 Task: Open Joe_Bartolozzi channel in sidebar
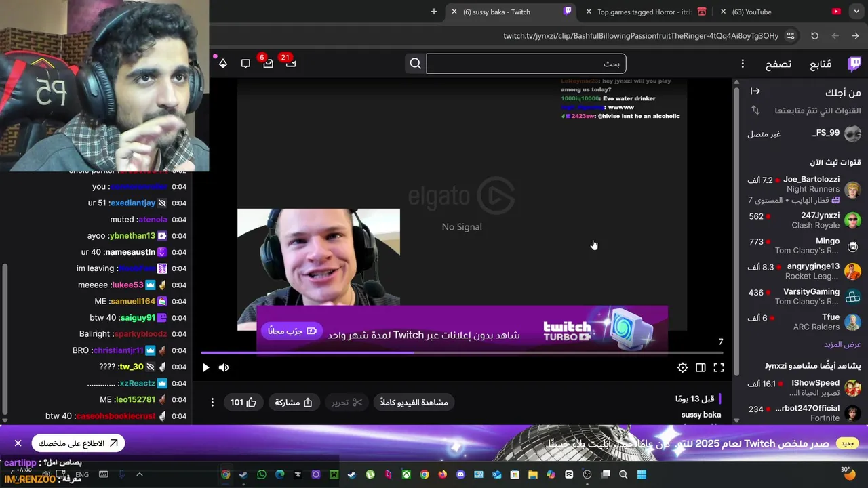(x=803, y=190)
